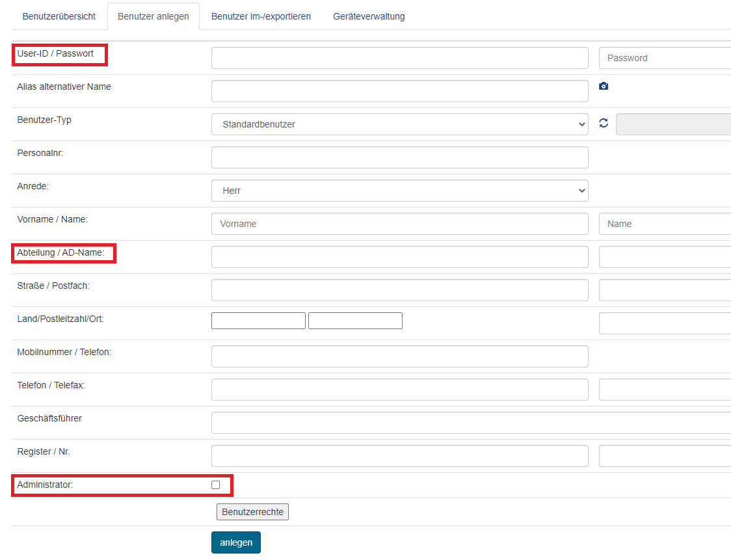This screenshot has width=731, height=560.
Task: Enable the Administrator checkbox
Action: coord(216,485)
